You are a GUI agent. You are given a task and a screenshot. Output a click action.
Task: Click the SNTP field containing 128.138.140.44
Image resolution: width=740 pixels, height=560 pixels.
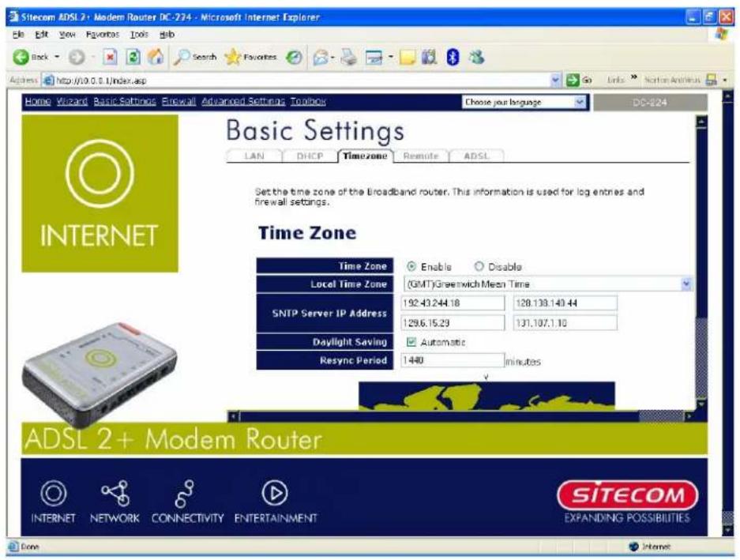[565, 303]
